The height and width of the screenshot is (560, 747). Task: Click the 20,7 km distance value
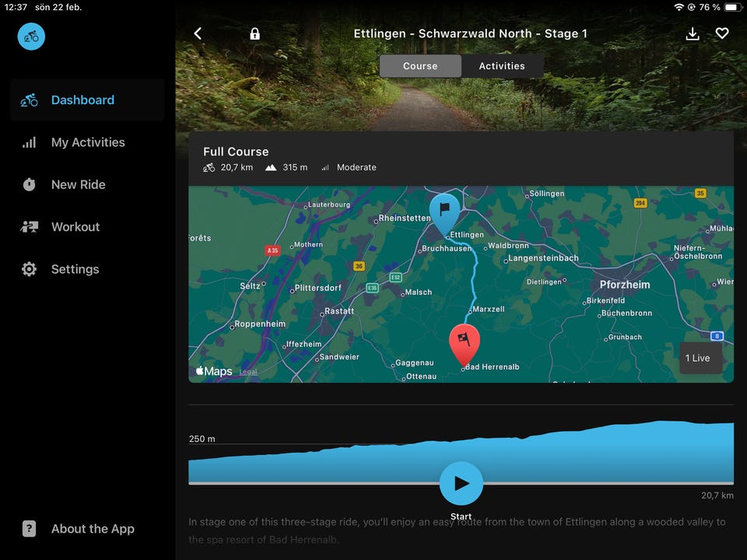[237, 168]
